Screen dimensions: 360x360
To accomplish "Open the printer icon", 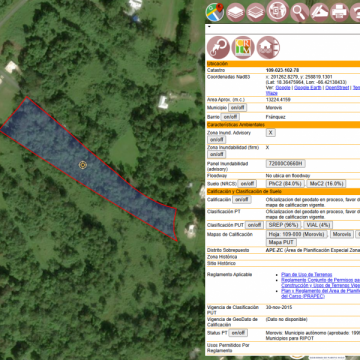I will tap(339, 13).
